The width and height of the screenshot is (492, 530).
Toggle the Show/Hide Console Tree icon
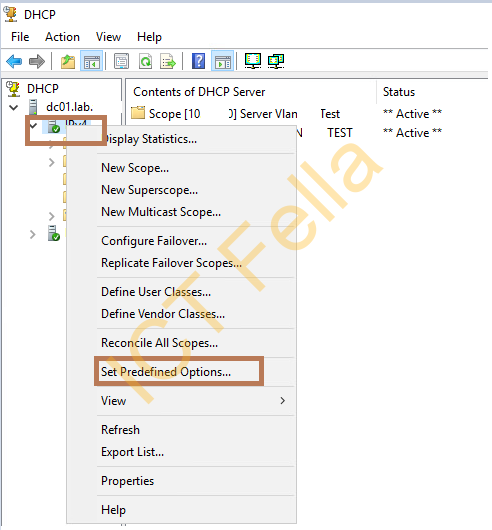click(x=92, y=61)
